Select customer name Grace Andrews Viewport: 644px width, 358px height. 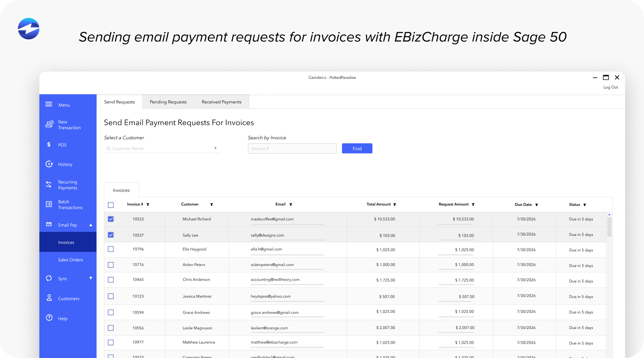coord(196,313)
